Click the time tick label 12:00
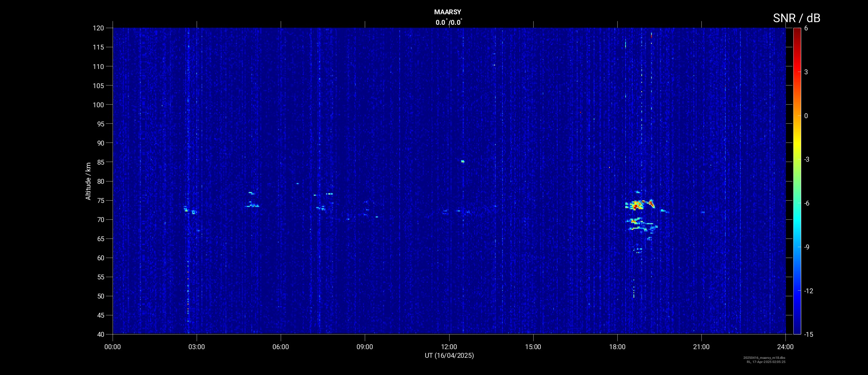The image size is (868, 375). (x=449, y=347)
